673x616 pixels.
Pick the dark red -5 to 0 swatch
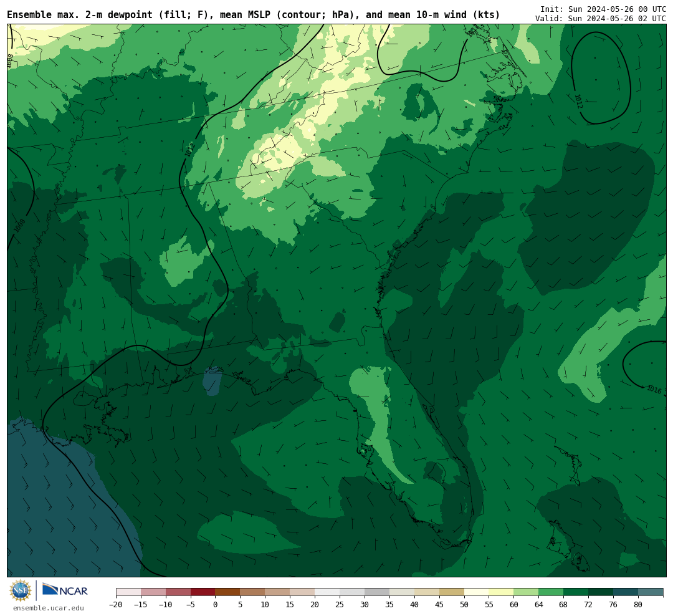(203, 592)
